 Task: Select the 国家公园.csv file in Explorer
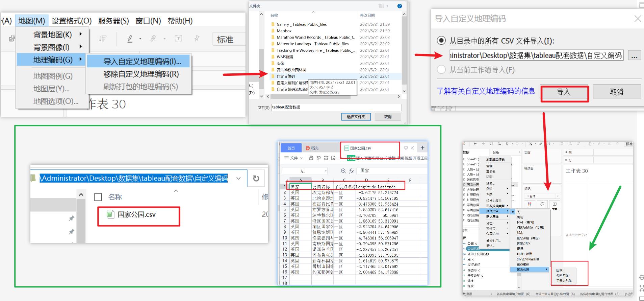point(131,214)
